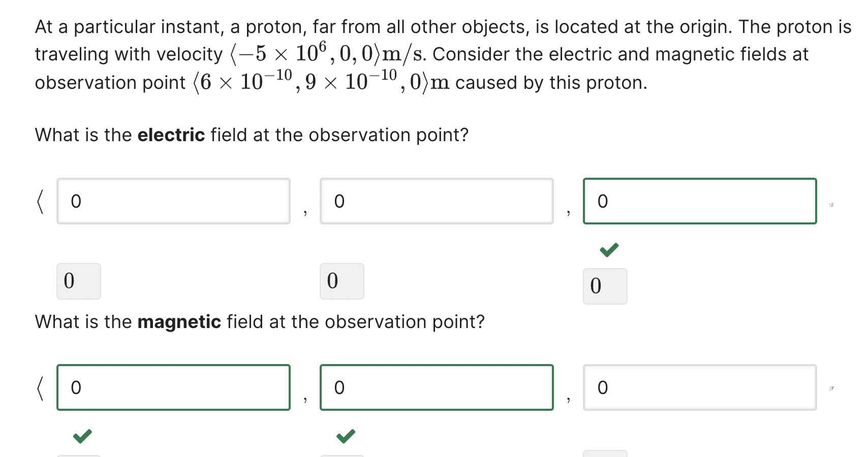Viewport: 868px width, 457px height.
Task: Click the y-component field of the magnetic field
Action: 436,388
